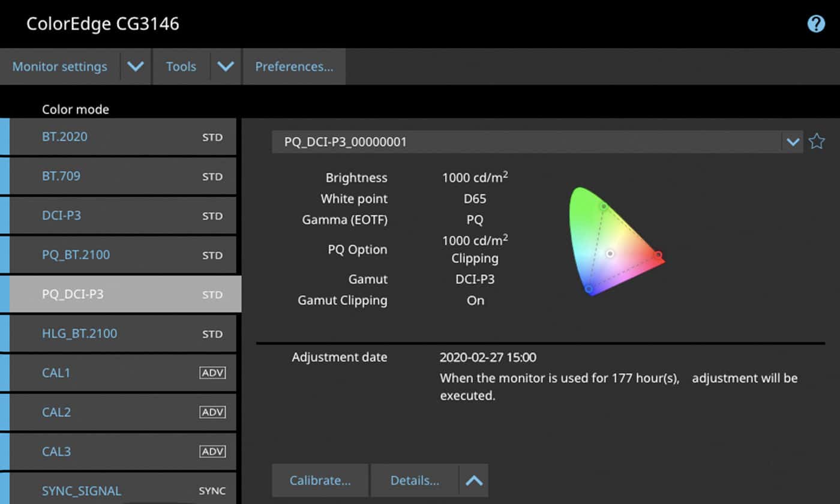Viewport: 840px width, 504px height.
Task: Click adjustment date 2020-02-27 15:00
Action: click(488, 358)
